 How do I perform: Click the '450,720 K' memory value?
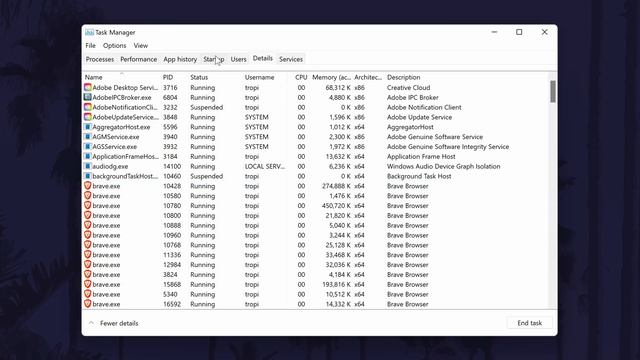(x=336, y=205)
